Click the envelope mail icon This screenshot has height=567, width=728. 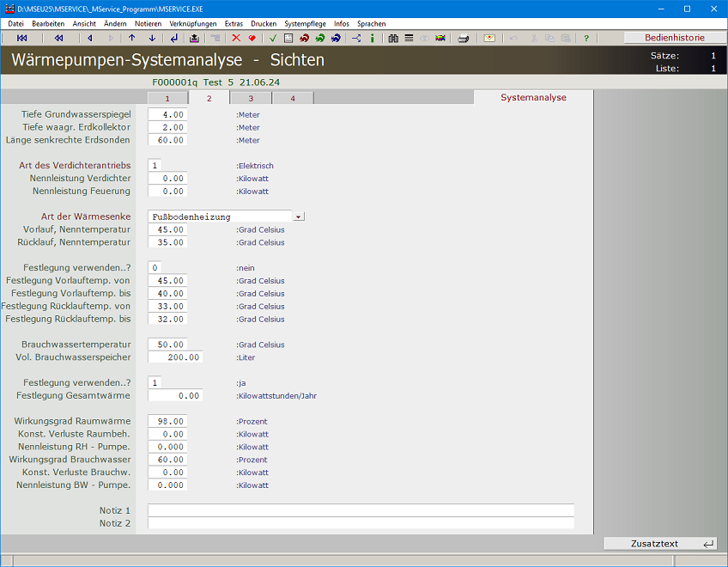pyautogui.click(x=489, y=38)
